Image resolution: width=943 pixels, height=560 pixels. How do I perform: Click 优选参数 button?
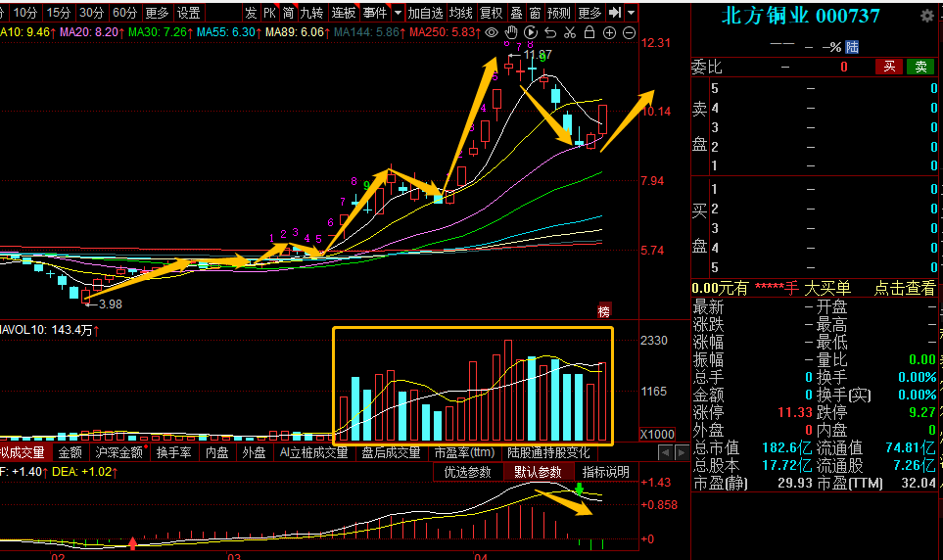[468, 472]
